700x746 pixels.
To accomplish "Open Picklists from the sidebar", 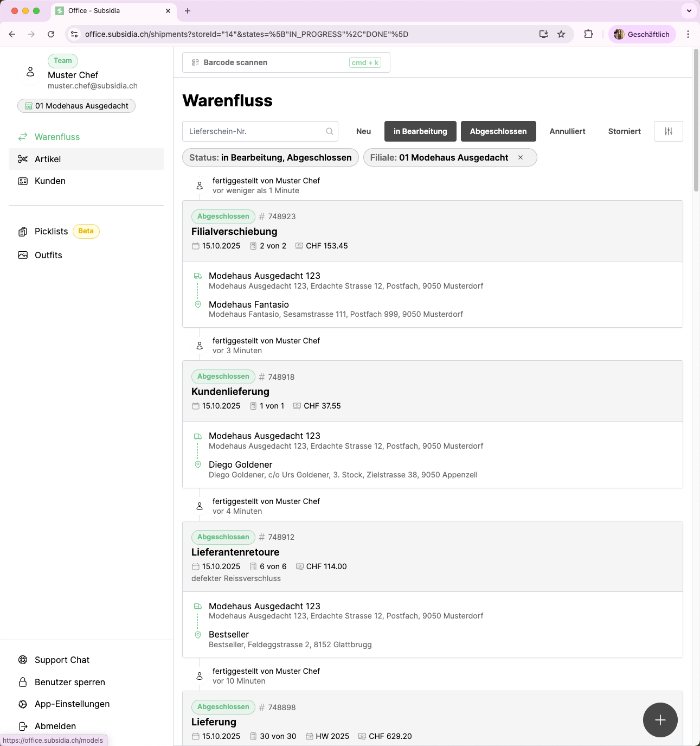I will (x=51, y=231).
